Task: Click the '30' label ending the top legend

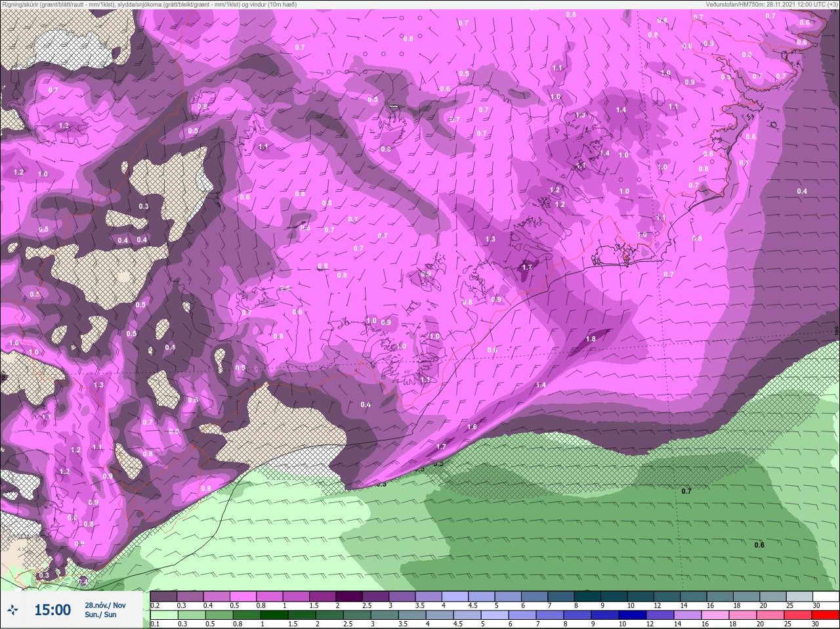Action: tap(816, 605)
